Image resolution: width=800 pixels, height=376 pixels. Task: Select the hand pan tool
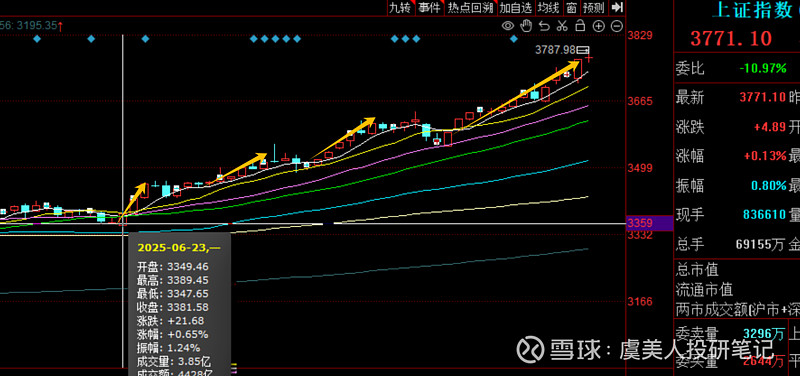526,26
